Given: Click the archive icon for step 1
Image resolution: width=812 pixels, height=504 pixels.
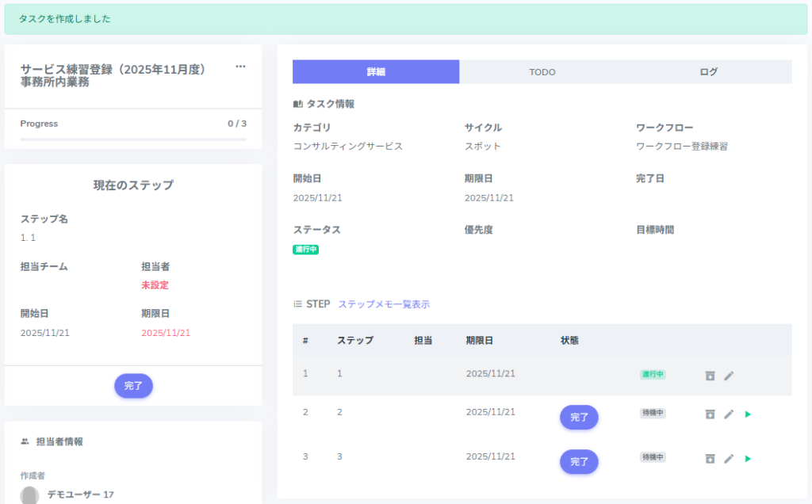Looking at the screenshot, I should pyautogui.click(x=710, y=375).
